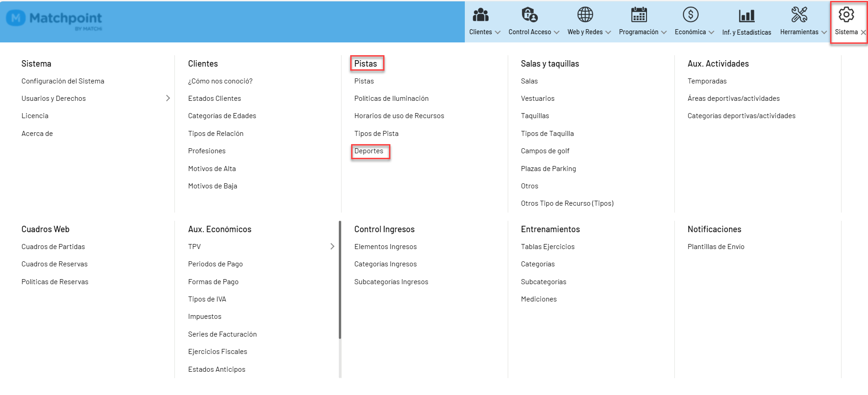The width and height of the screenshot is (868, 395).
Task: Select the Herramientas tools icon
Action: (799, 15)
